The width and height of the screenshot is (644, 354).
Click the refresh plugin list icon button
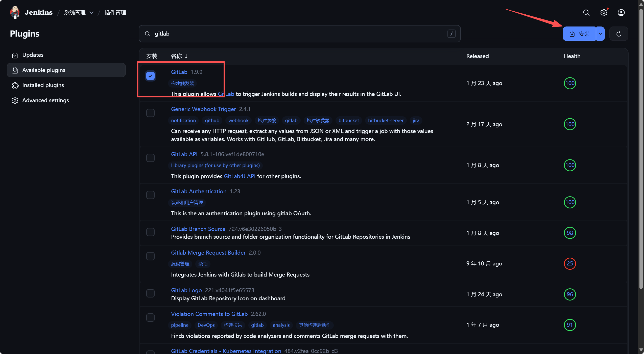pos(618,34)
